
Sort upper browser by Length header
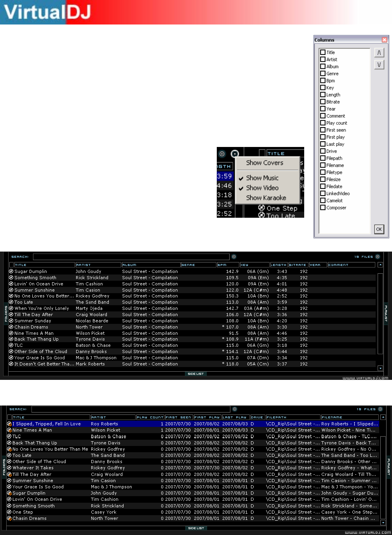[x=279, y=265]
